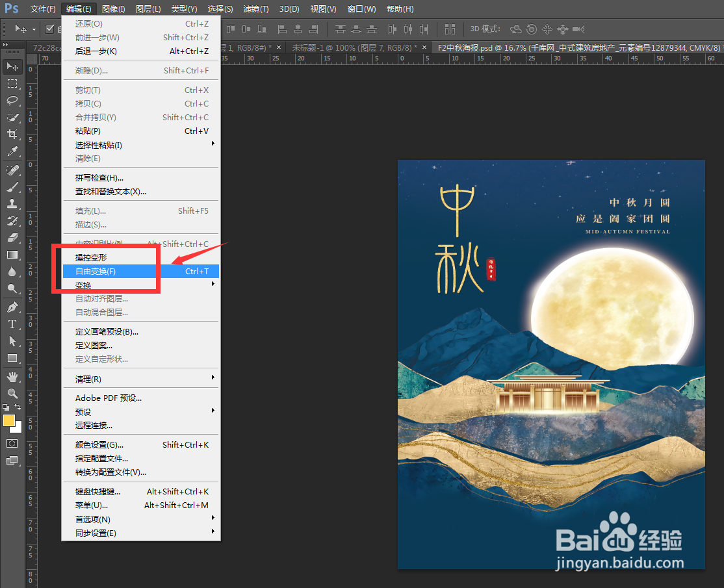Image resolution: width=724 pixels, height=588 pixels.
Task: Open 查找和替换文本(X)... entry
Action: tap(141, 192)
